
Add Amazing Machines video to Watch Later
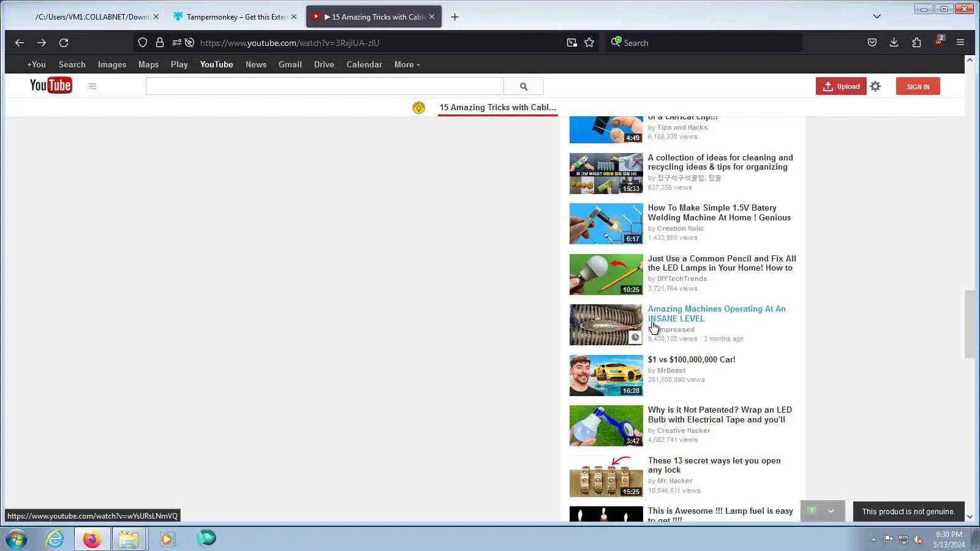[x=635, y=337]
